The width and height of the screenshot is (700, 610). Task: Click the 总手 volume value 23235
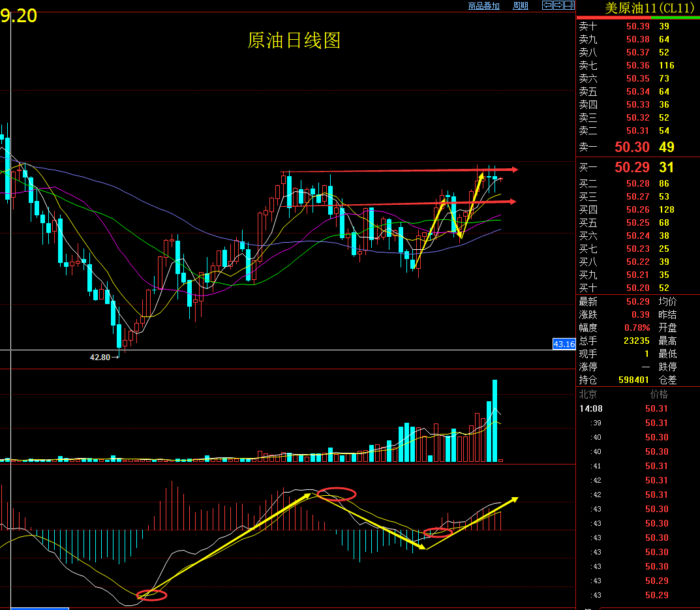(637, 341)
